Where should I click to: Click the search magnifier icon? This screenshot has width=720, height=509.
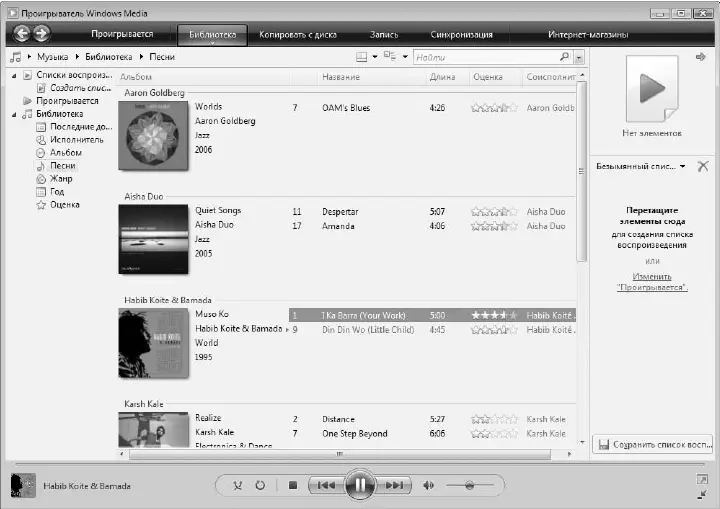tap(564, 57)
